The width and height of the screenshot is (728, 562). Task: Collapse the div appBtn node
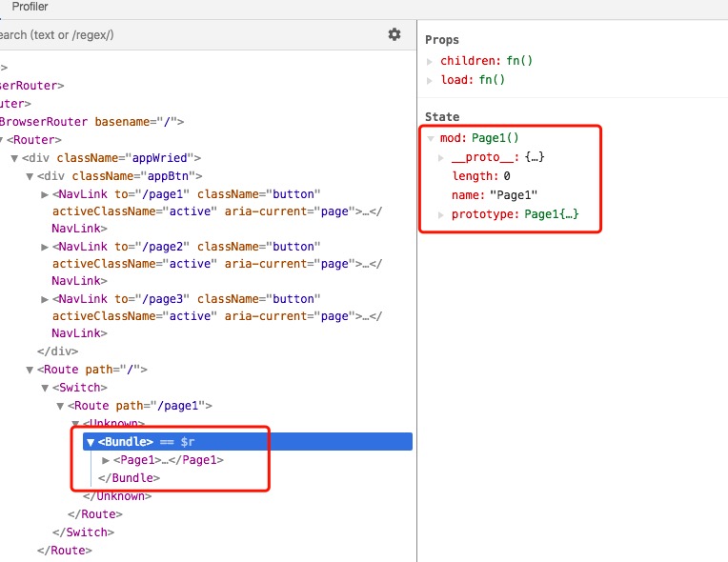tap(30, 176)
